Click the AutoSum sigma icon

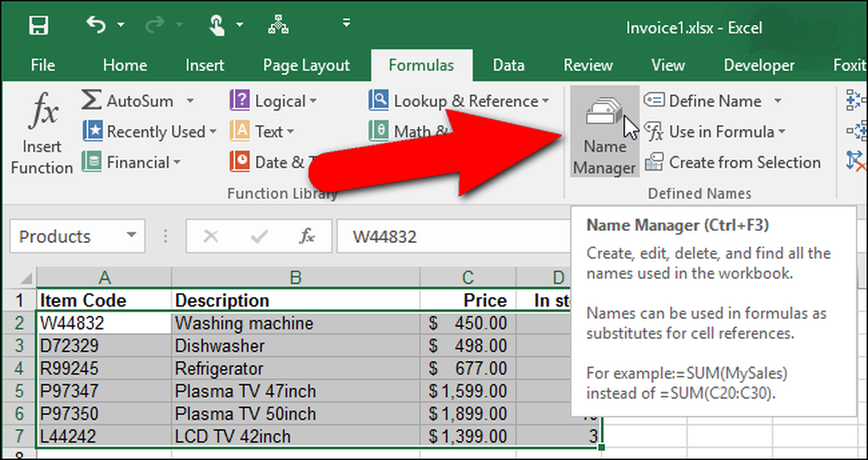[91, 101]
